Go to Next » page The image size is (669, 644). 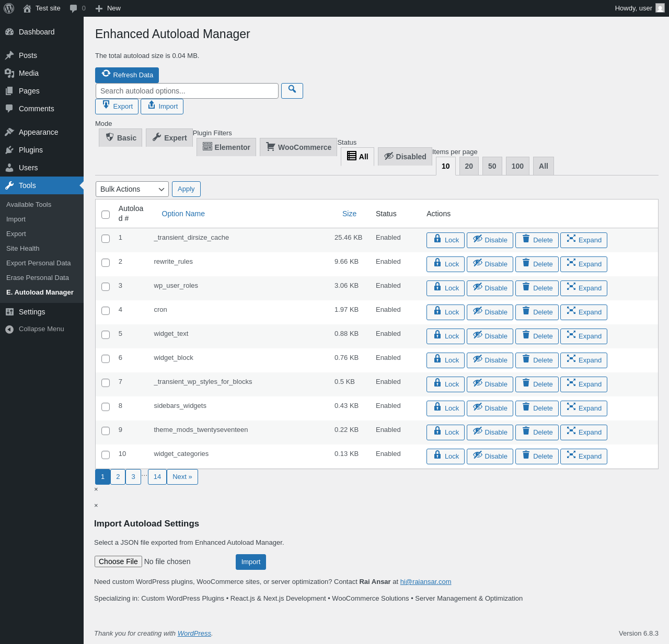click(x=182, y=477)
